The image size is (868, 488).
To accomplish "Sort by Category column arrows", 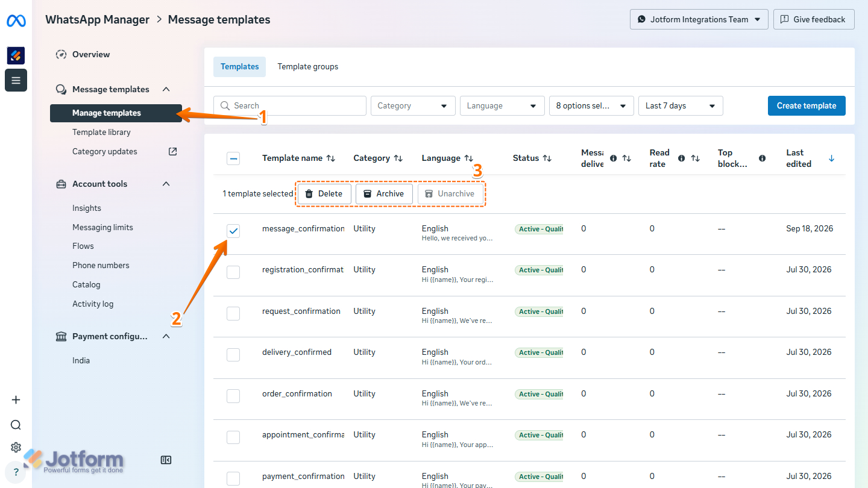I will (398, 158).
